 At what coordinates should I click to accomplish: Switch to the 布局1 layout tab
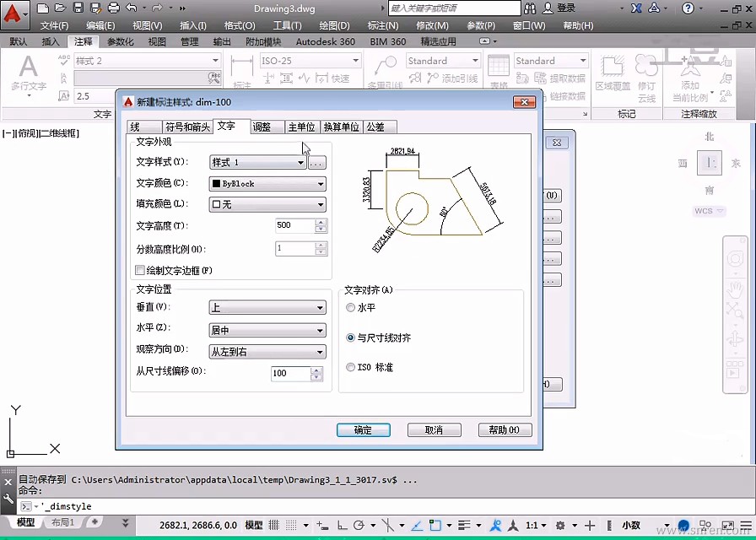(63, 522)
